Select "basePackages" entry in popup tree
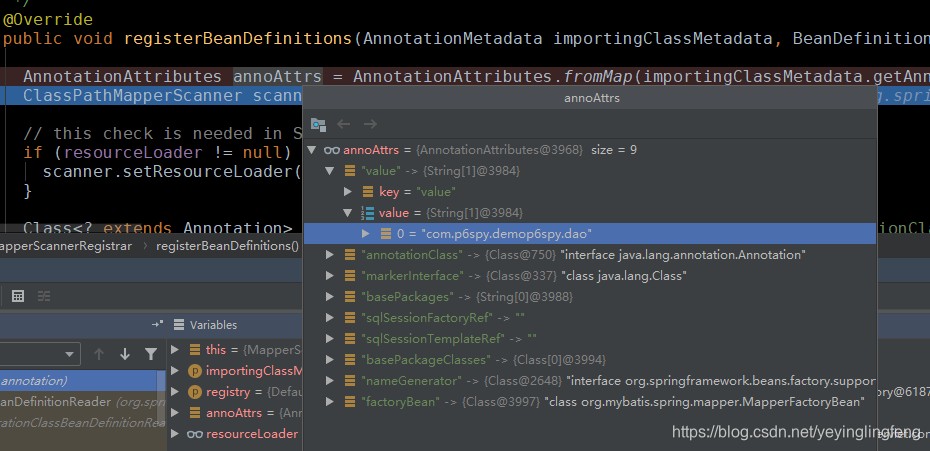The height and width of the screenshot is (451, 930). click(x=590, y=297)
